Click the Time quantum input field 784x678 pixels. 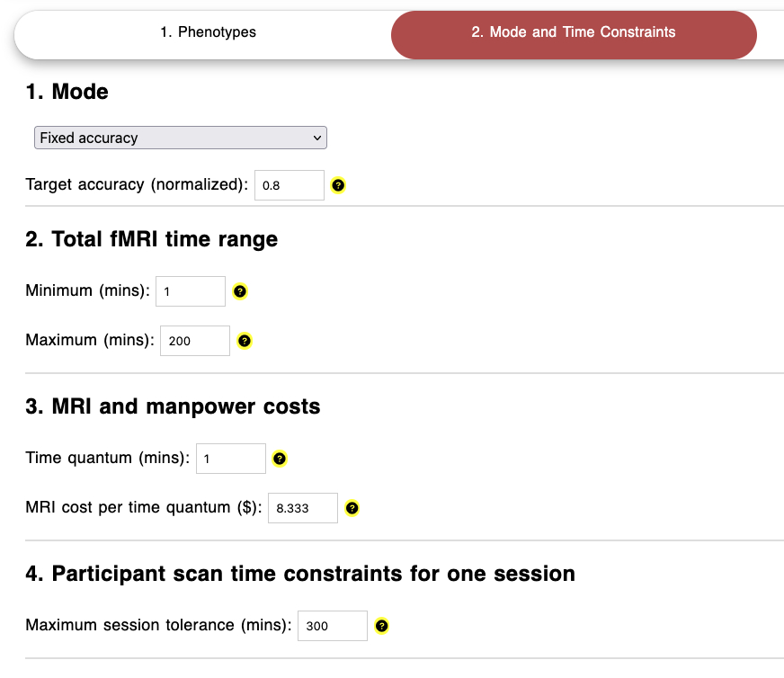pos(230,459)
